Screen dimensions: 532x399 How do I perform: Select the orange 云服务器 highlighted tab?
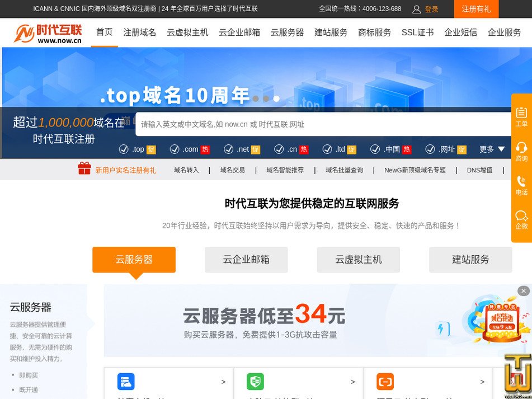coord(134,260)
